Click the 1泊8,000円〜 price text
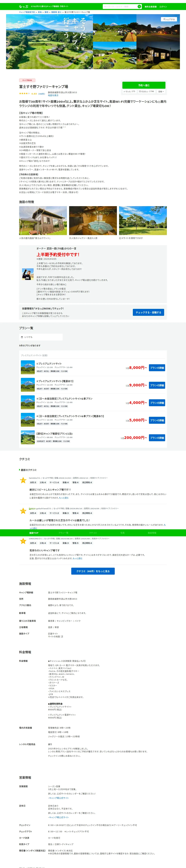The image size is (186, 868). [x=136, y=368]
